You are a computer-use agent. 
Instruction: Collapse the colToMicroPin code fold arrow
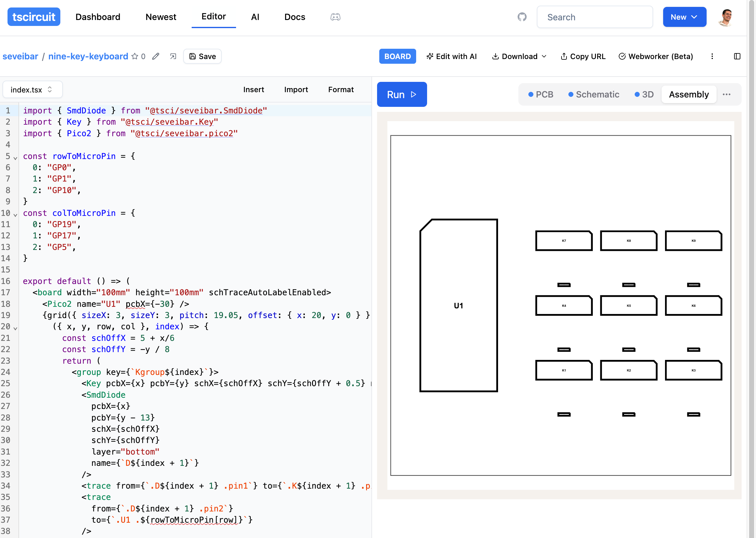(x=15, y=215)
